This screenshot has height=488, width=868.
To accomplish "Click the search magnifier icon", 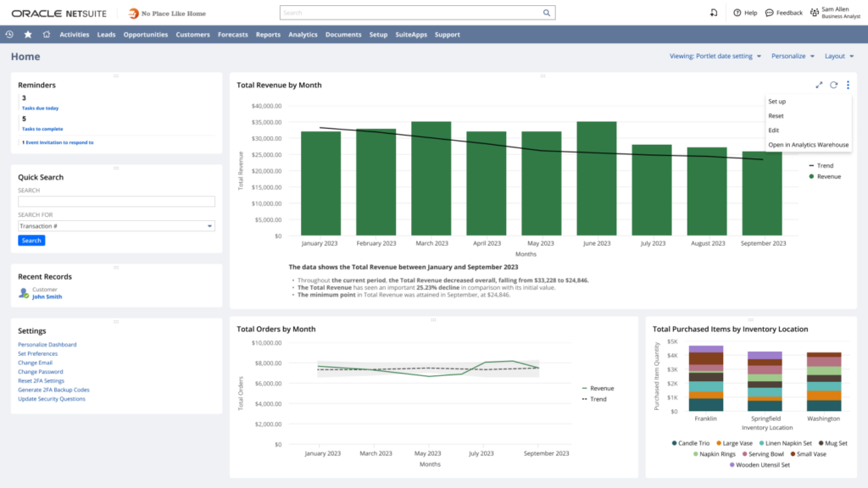I will [547, 14].
